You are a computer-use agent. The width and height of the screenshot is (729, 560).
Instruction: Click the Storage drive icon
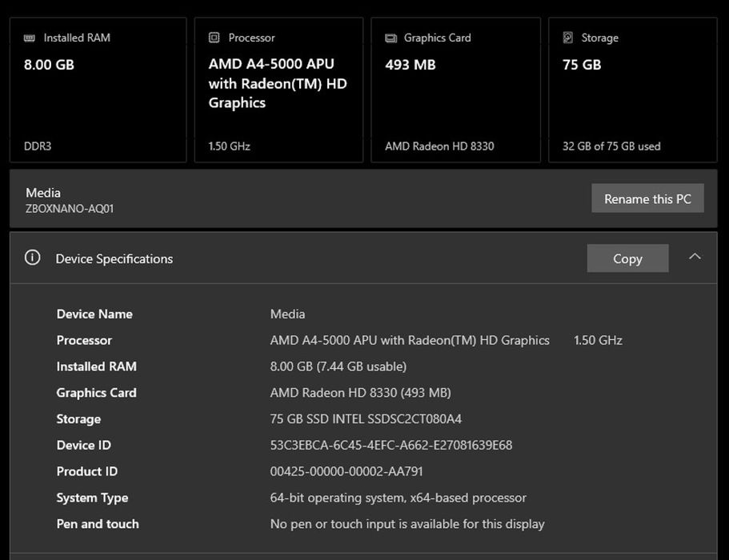click(x=568, y=38)
